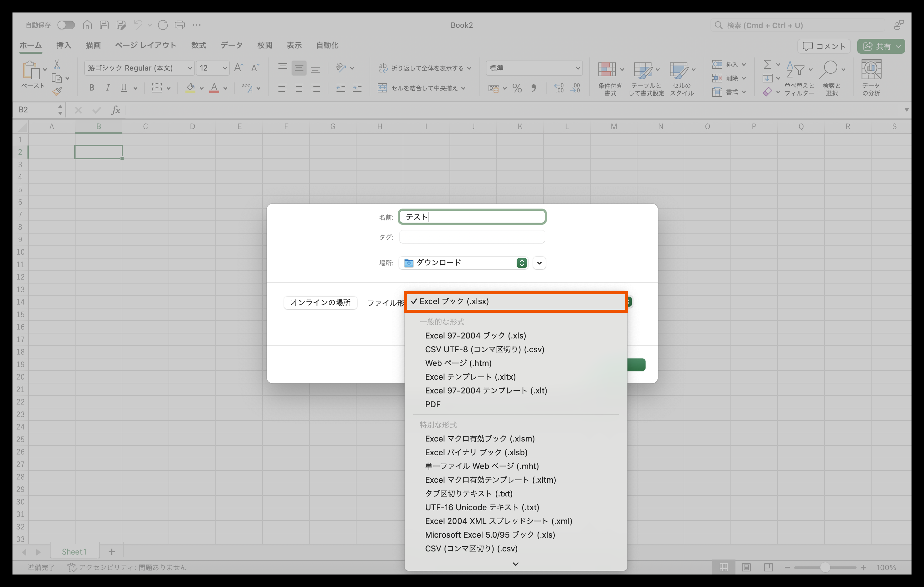Screen dimensions: 924x587
Task: Open the font size 12 dropdown
Action: [225, 68]
